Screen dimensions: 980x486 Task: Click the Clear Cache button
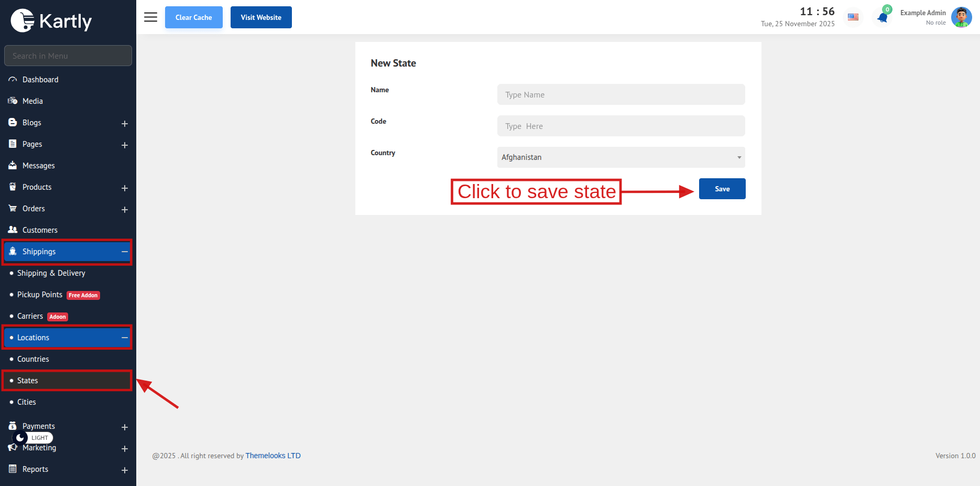pos(193,17)
